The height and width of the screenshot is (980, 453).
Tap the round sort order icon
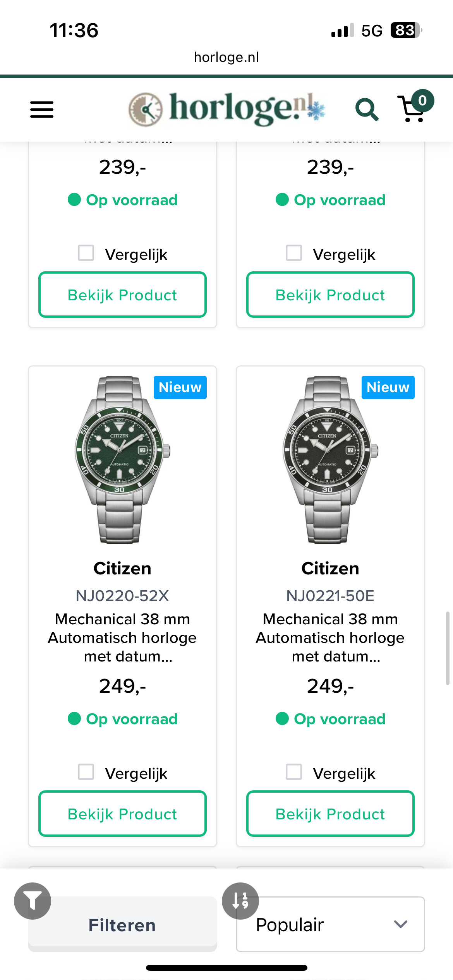240,901
